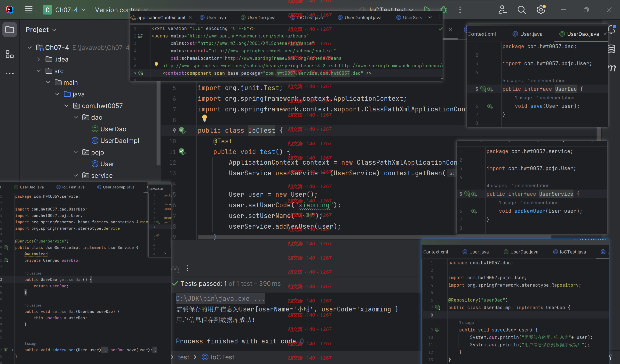Open Search Everywhere magnifier
Viewport: 620px width, 364px height.
521,10
